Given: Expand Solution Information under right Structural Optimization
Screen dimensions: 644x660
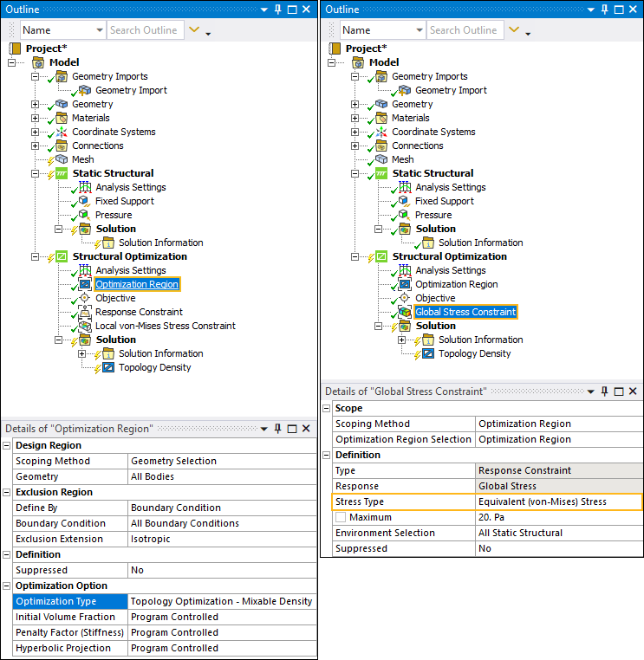Looking at the screenshot, I should [402, 340].
